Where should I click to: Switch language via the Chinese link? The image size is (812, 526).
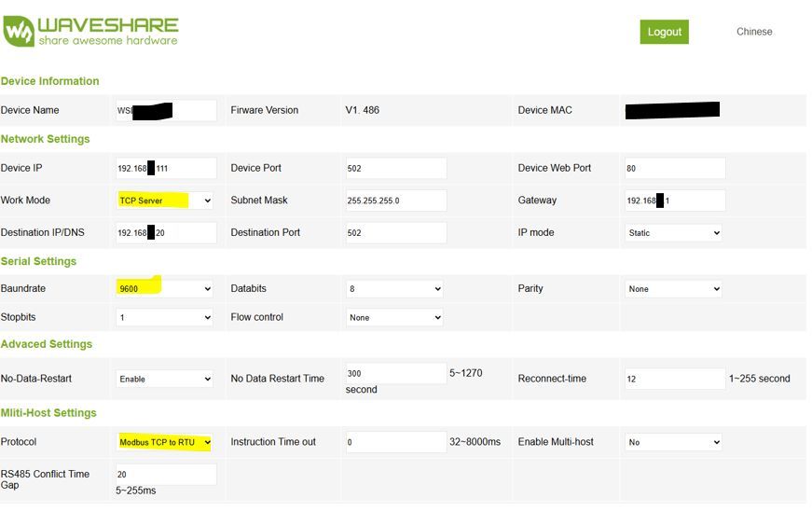coord(753,32)
